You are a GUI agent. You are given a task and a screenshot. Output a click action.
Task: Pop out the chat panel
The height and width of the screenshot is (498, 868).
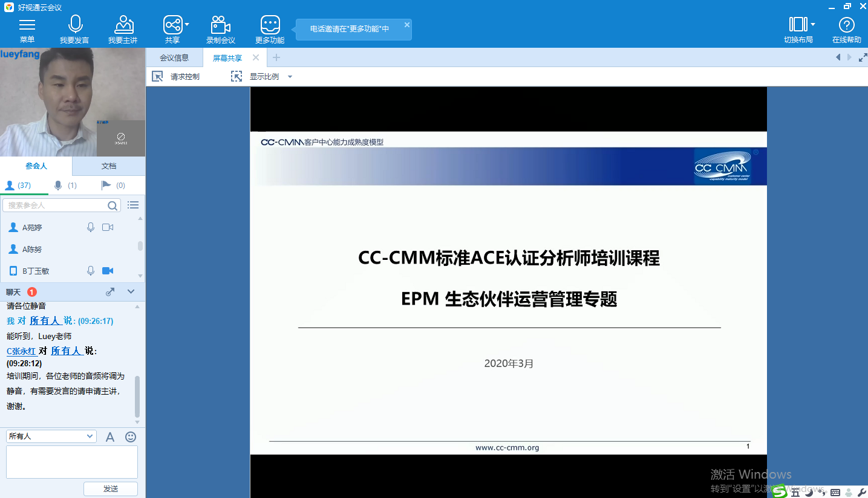click(110, 292)
